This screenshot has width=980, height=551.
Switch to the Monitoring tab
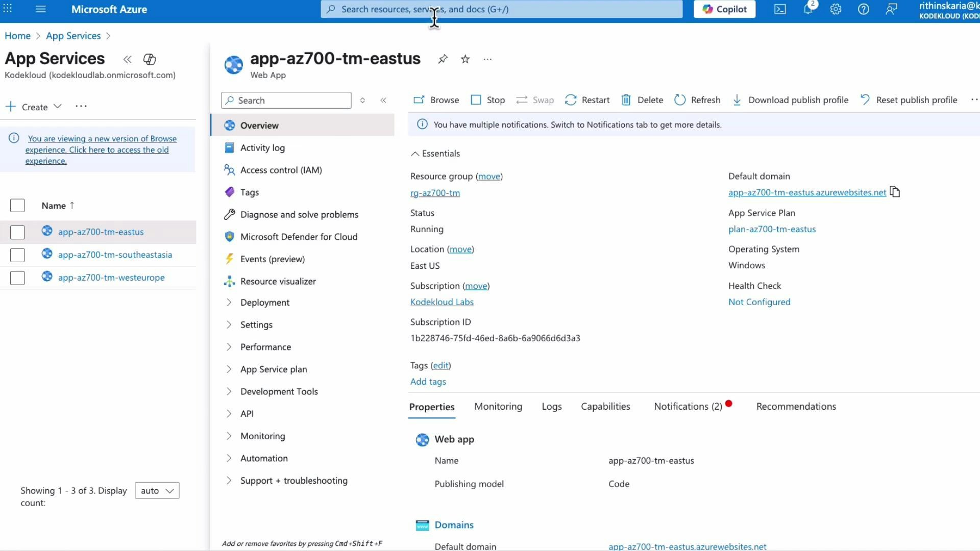pyautogui.click(x=498, y=406)
